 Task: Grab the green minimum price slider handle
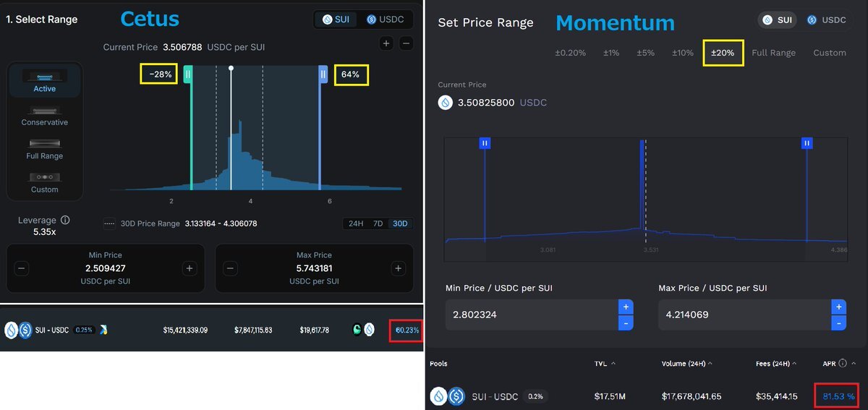(187, 74)
